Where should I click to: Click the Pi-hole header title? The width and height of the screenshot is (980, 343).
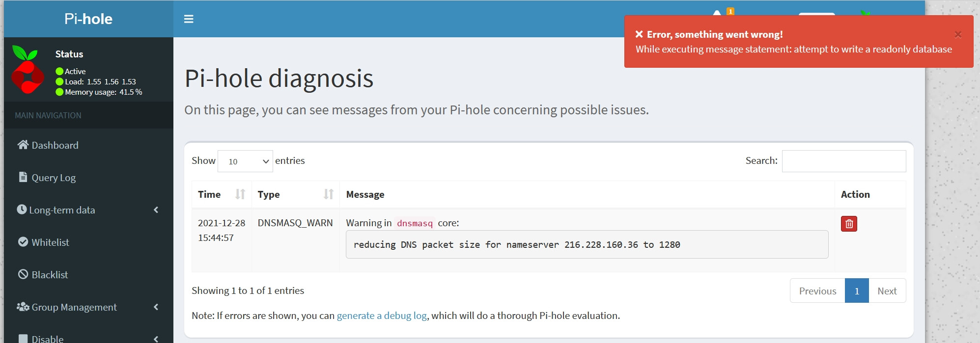(x=88, y=19)
